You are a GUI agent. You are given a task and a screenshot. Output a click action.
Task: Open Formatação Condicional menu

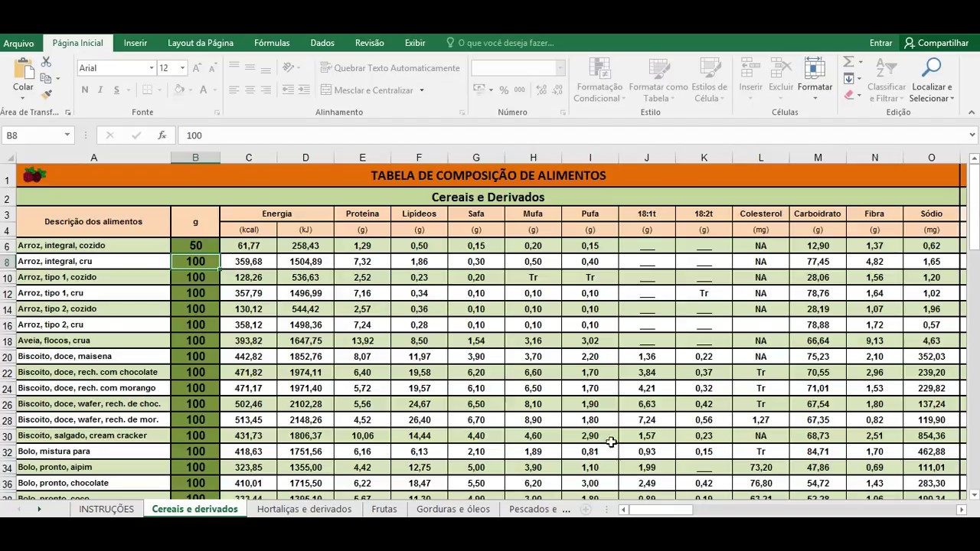pyautogui.click(x=599, y=80)
